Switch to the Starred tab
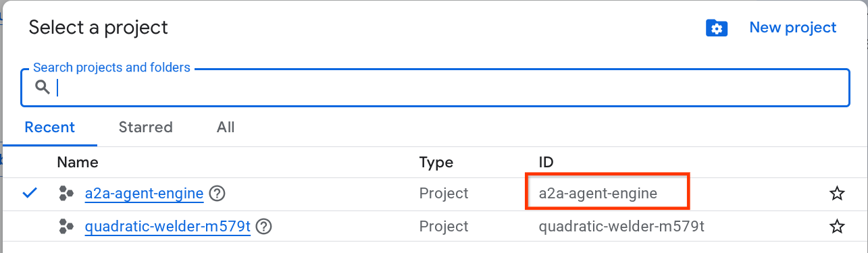 145,128
